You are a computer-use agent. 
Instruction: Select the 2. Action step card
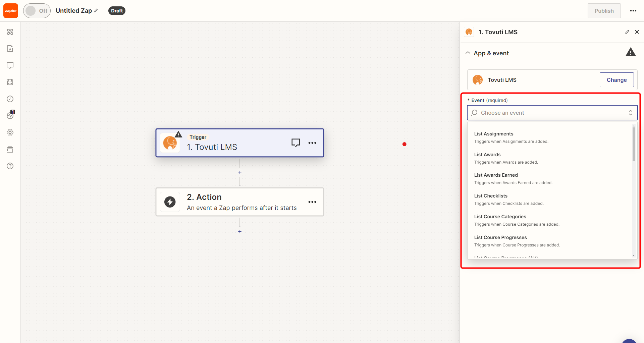240,202
